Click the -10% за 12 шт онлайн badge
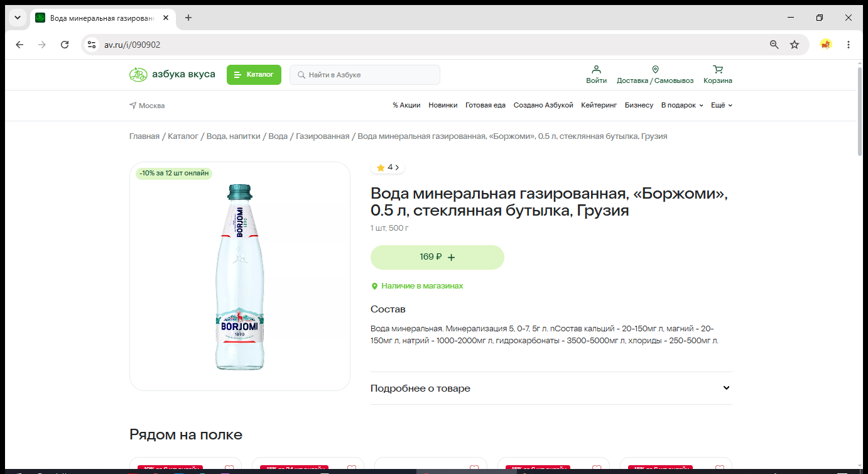The image size is (868, 474). tap(174, 174)
